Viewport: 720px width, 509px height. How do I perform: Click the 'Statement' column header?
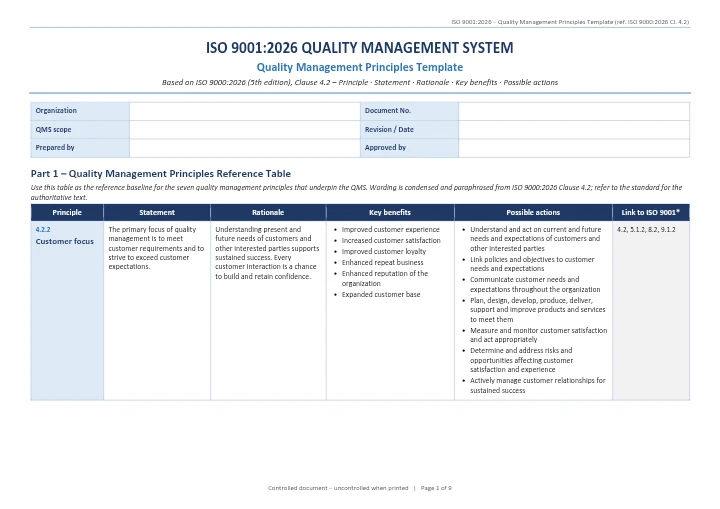click(157, 213)
